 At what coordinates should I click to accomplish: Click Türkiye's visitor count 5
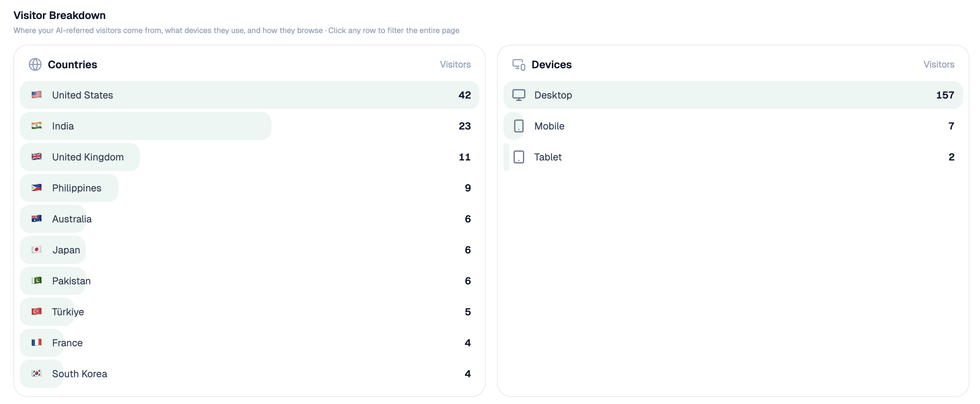coord(467,312)
